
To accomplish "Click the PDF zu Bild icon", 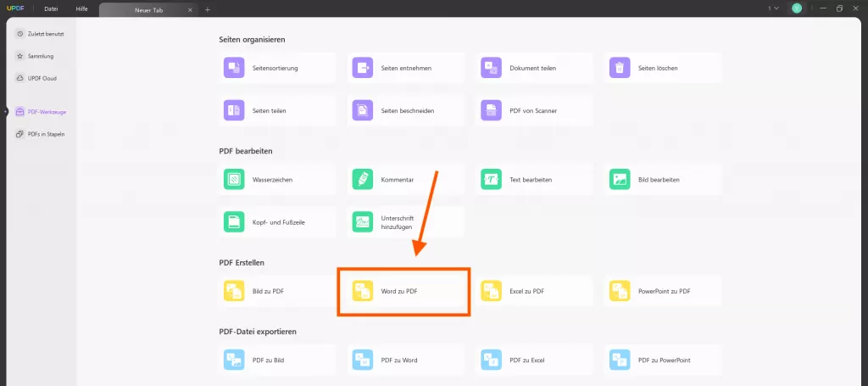I will [x=234, y=360].
